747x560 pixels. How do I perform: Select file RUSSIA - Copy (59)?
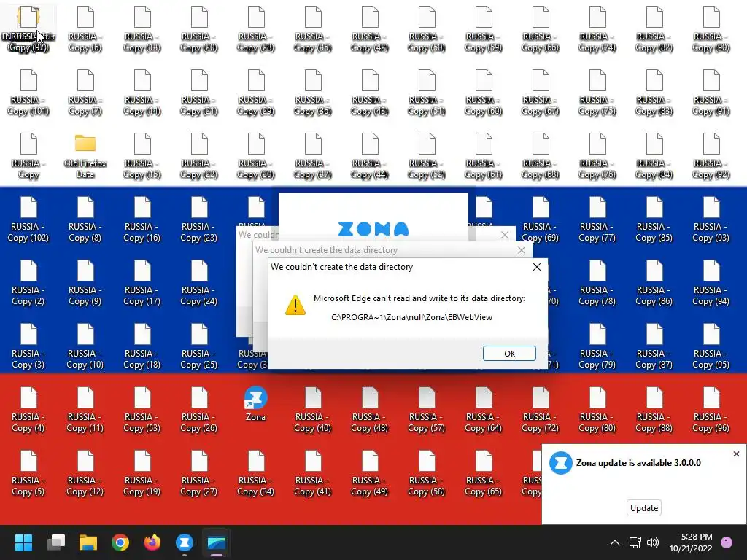pyautogui.click(x=484, y=28)
